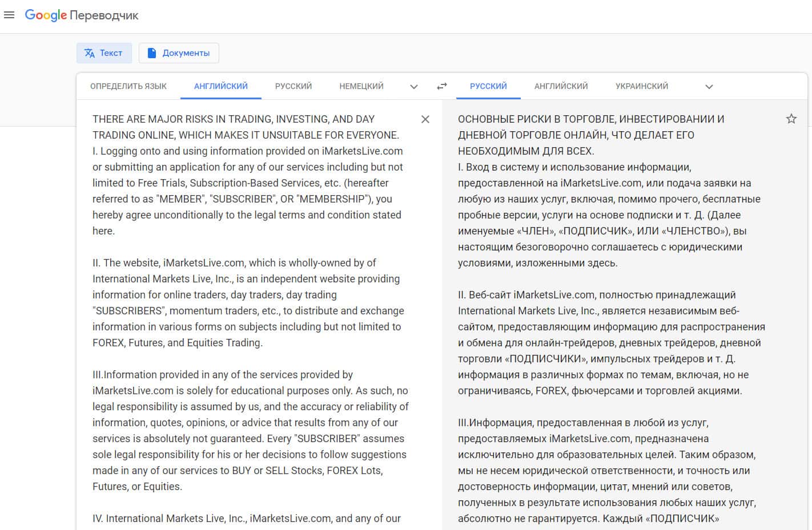
Task: Select РУССКИЙ as the target language
Action: 488,86
